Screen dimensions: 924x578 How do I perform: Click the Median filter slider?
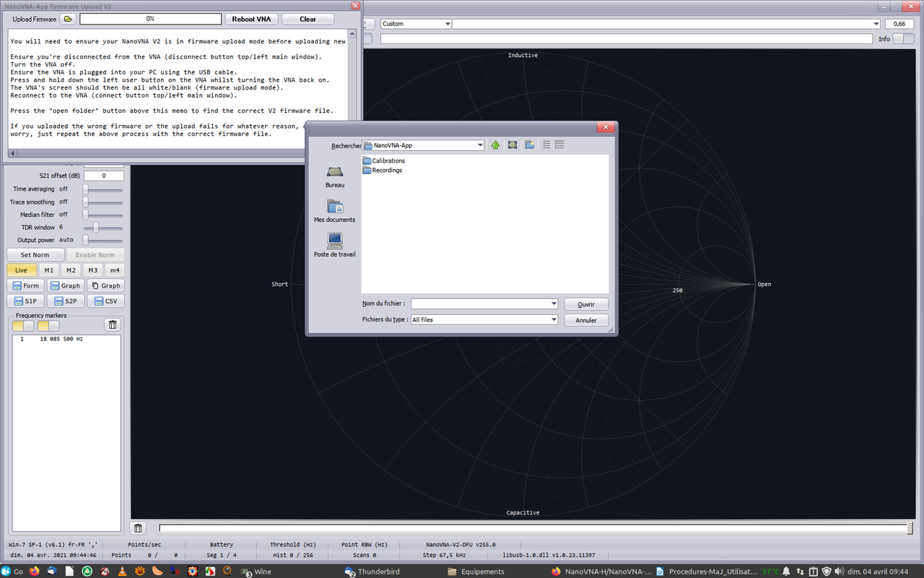pyautogui.click(x=102, y=215)
